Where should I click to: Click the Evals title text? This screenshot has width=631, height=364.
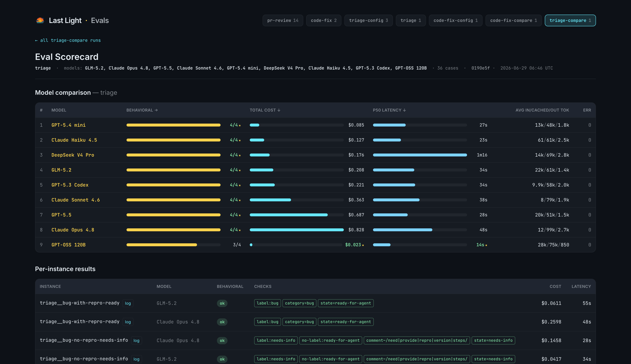click(x=100, y=20)
